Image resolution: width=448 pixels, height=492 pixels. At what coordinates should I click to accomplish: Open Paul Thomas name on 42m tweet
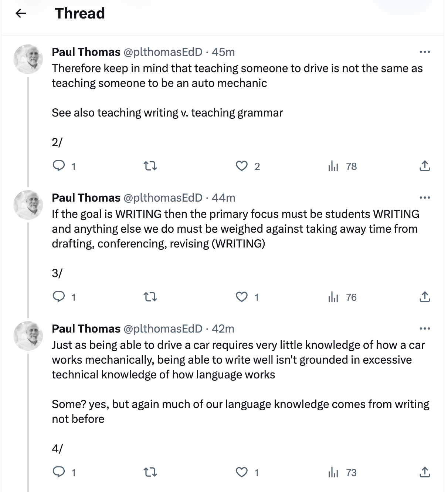click(x=86, y=329)
